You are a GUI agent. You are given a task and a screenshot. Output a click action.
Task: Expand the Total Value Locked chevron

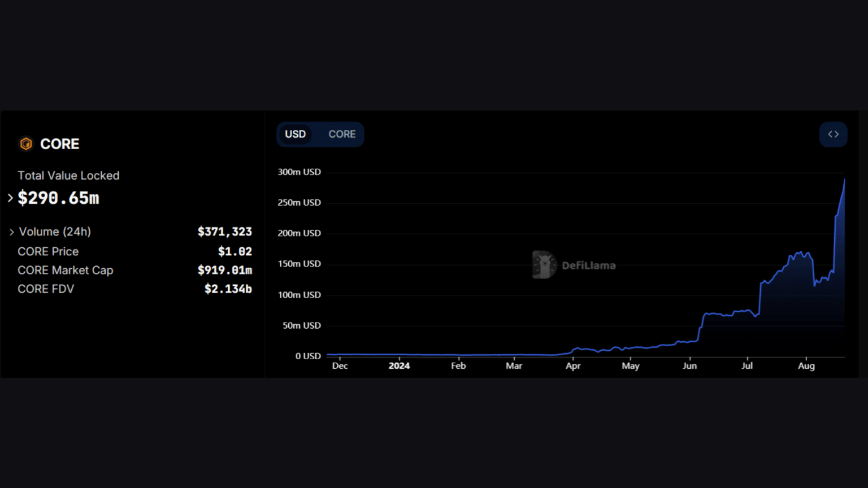point(10,198)
